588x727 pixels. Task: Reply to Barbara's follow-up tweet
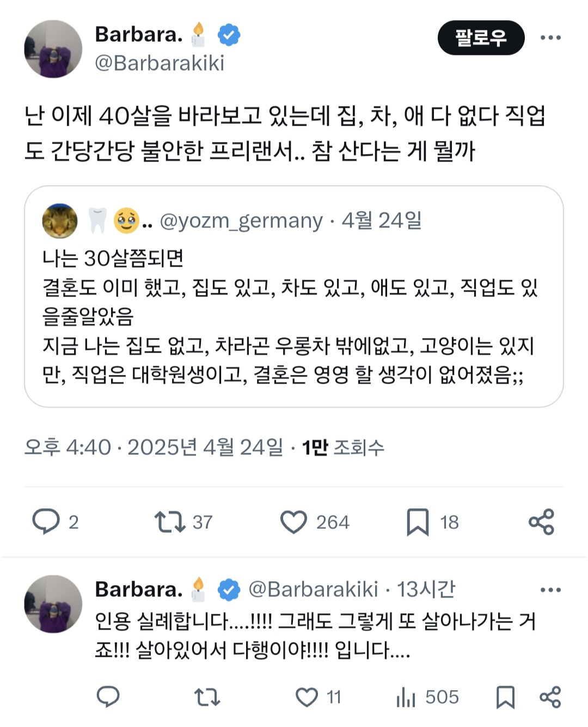pos(108,697)
